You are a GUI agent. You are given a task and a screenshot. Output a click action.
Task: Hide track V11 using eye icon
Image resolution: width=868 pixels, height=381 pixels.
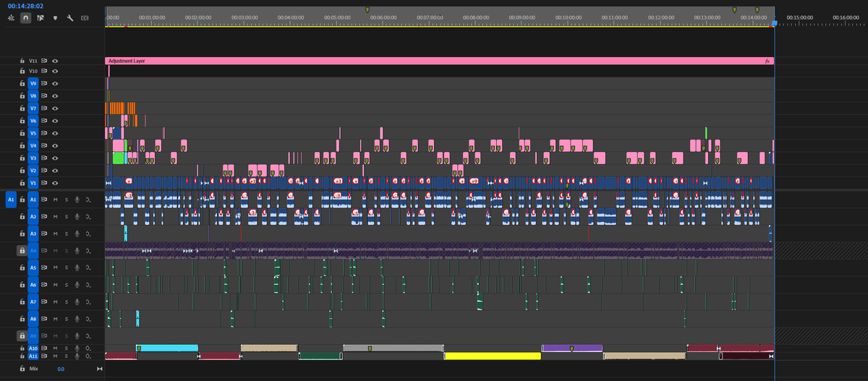tap(55, 61)
